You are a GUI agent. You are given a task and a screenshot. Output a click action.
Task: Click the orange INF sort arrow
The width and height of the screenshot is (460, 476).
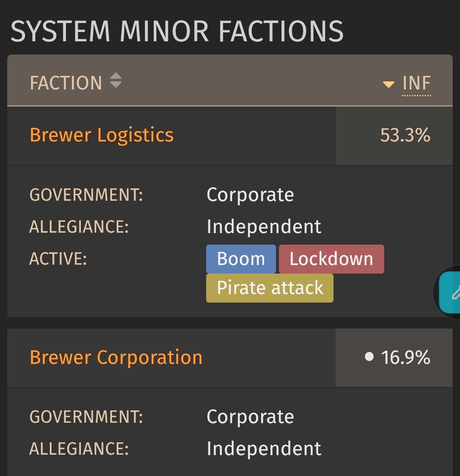point(388,84)
